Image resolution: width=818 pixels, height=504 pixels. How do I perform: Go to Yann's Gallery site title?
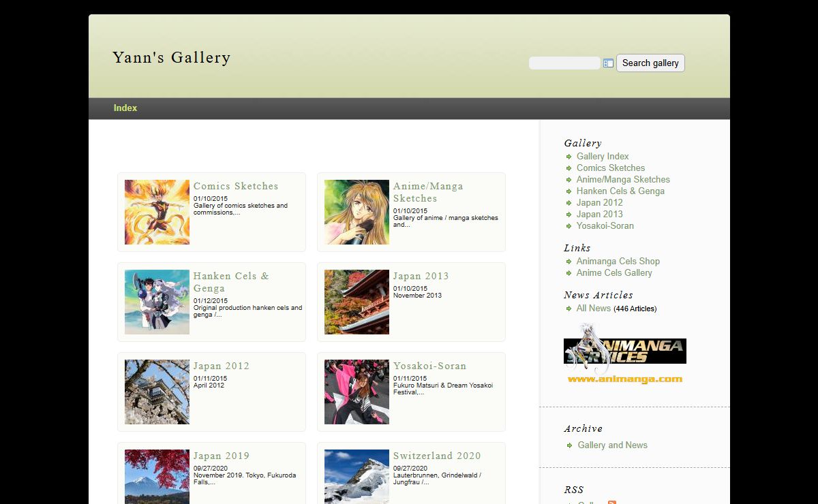coord(172,57)
